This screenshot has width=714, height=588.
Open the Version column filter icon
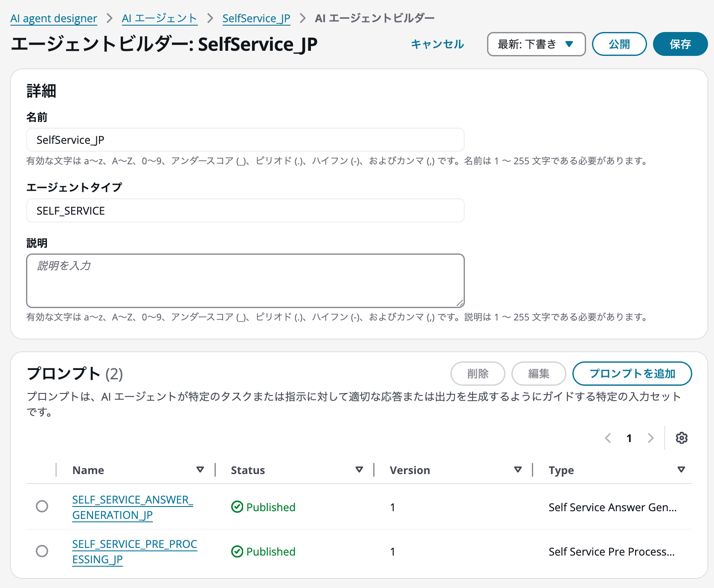point(517,469)
